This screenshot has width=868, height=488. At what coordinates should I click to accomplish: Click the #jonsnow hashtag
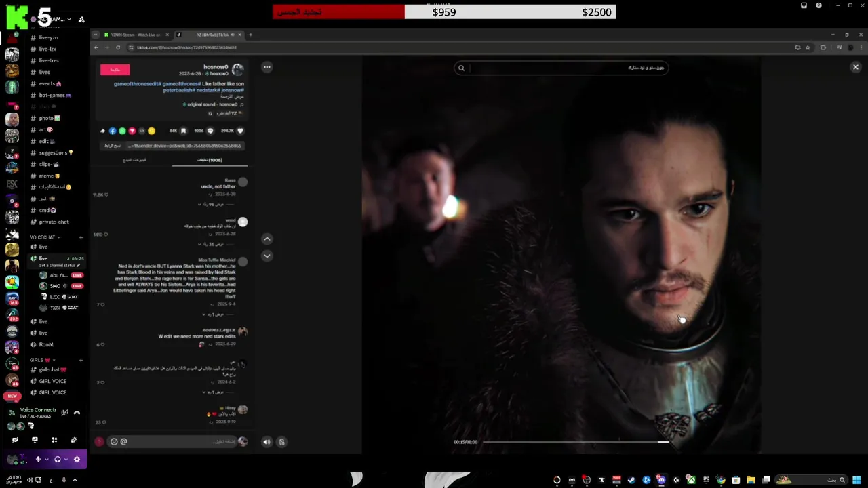(x=232, y=90)
